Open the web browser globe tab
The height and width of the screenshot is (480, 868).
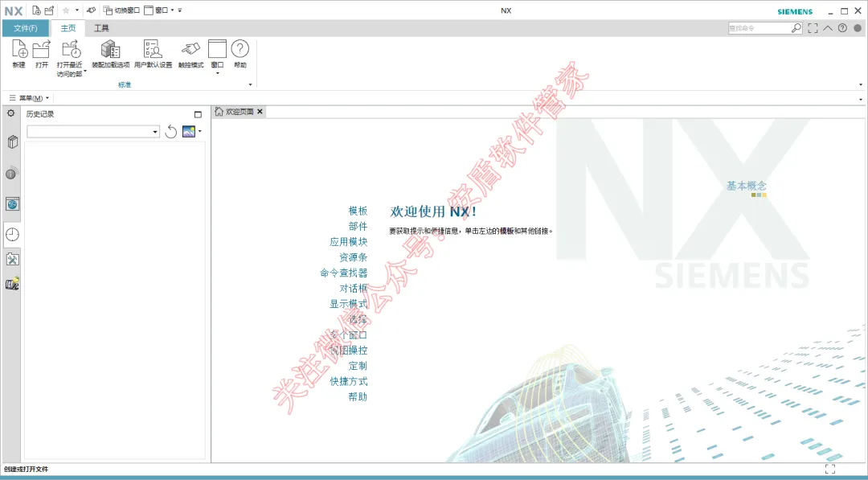pos(12,203)
